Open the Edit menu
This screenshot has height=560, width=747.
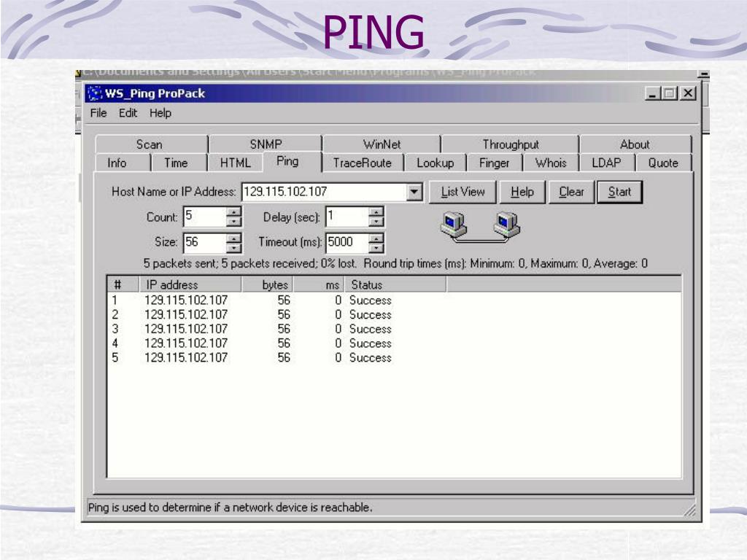click(128, 113)
